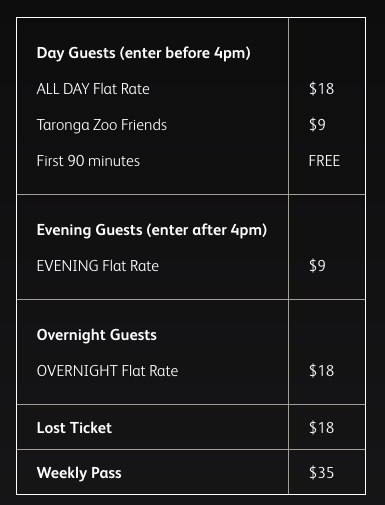Click the word Pass in Weekly Pass
385x505 pixels.
click(x=106, y=473)
